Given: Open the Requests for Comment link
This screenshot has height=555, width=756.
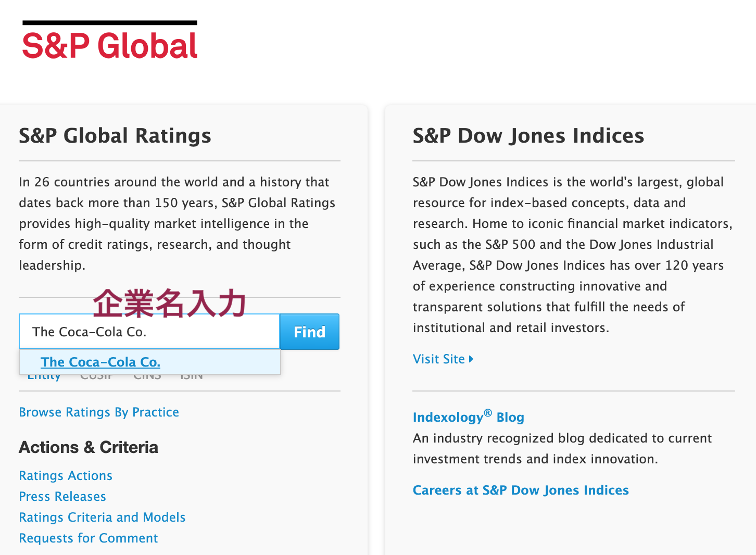Looking at the screenshot, I should tap(89, 538).
